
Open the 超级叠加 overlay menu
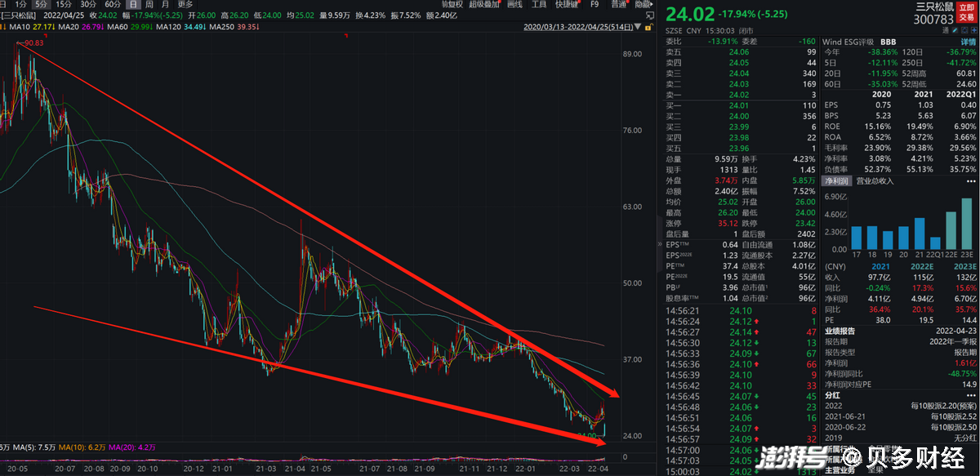tap(484, 4)
